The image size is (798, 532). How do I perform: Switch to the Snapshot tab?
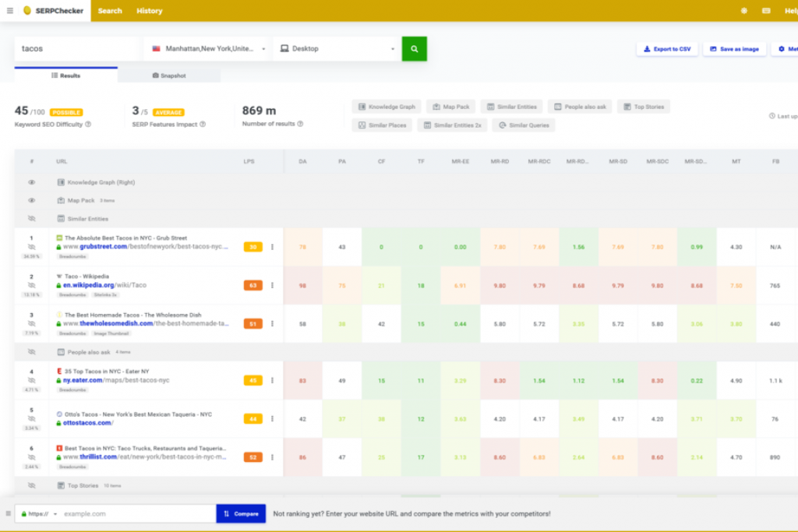169,76
